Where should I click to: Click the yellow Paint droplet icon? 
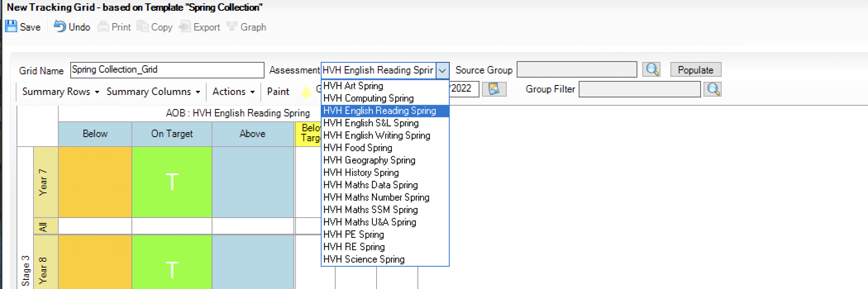coord(306,92)
